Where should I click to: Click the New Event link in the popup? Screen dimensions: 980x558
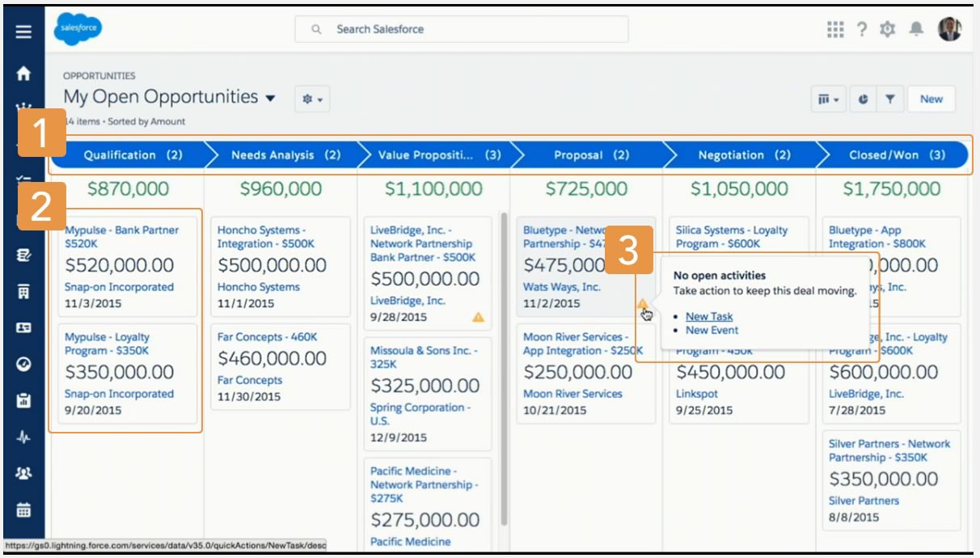point(712,330)
